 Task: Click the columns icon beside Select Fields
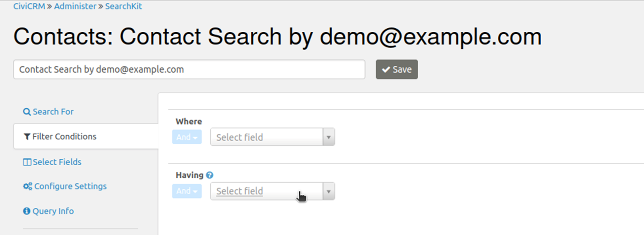(x=27, y=162)
